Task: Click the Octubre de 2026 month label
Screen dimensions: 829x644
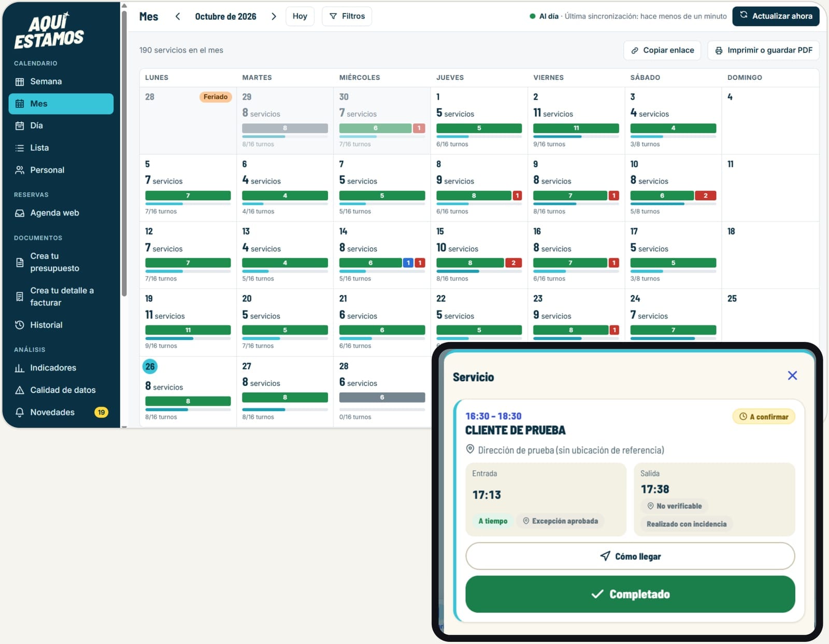Action: point(225,17)
